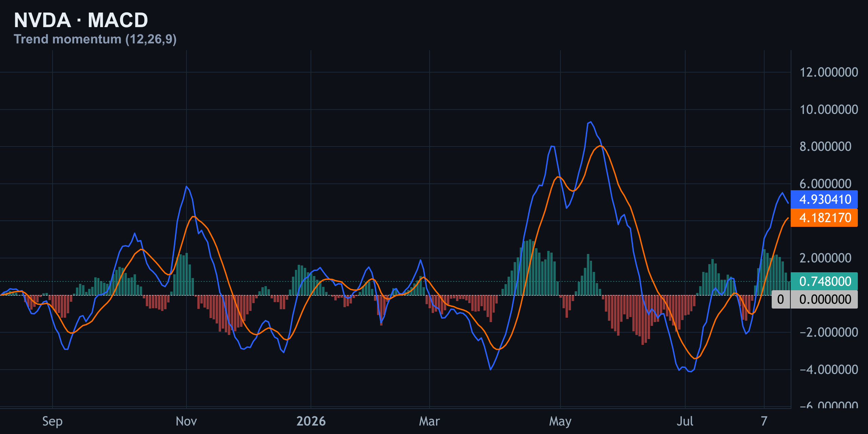
Task: Click the orange signal value label 4.182170
Action: (x=824, y=218)
